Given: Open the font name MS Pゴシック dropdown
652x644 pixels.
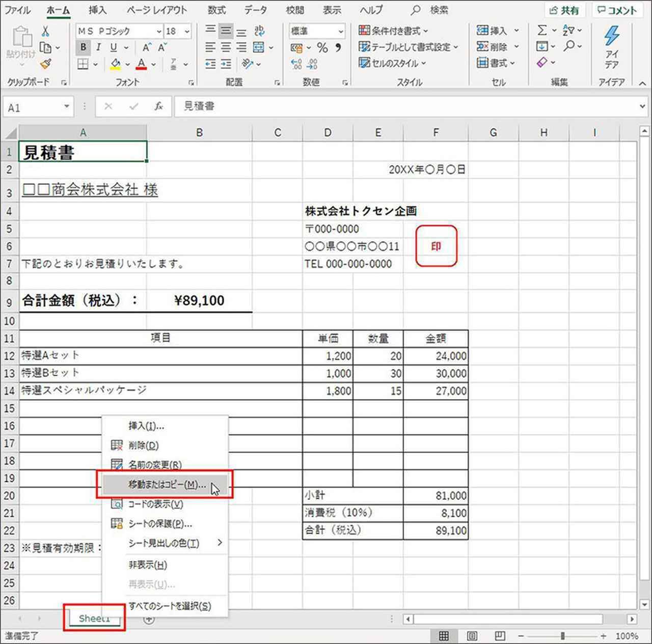Looking at the screenshot, I should tap(159, 31).
